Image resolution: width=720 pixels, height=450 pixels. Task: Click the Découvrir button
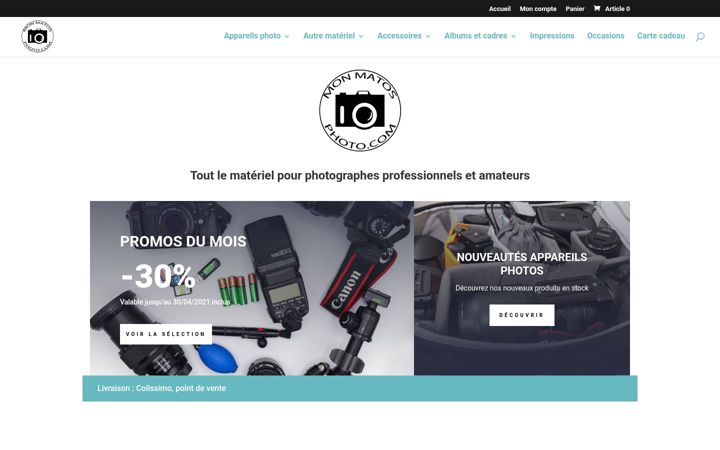tap(522, 315)
